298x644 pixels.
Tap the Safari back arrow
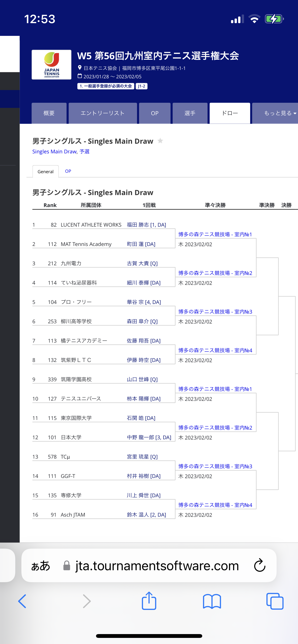pyautogui.click(x=22, y=601)
